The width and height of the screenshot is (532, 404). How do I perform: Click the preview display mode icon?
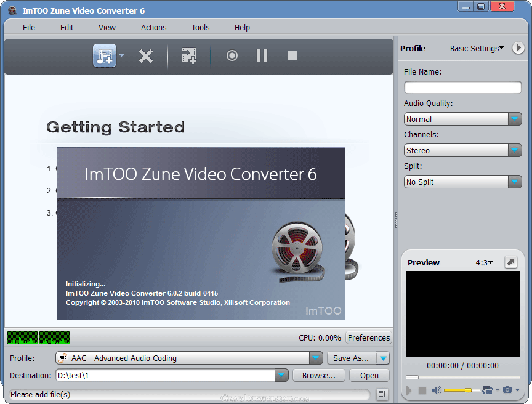tap(488, 390)
